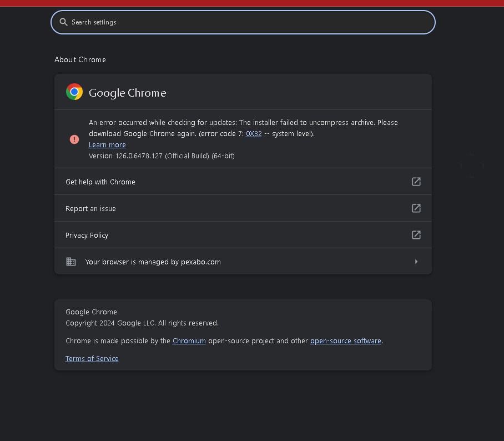Screen dimensions: 504x441
Task: Click the magnifier icon in search bar
Action: tap(63, 22)
